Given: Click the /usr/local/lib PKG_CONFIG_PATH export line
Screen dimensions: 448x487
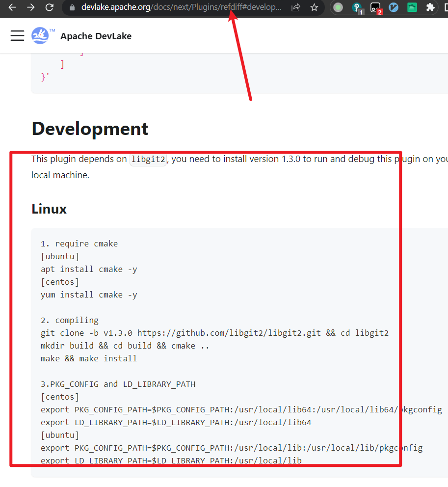Looking at the screenshot, I should (x=232, y=448).
